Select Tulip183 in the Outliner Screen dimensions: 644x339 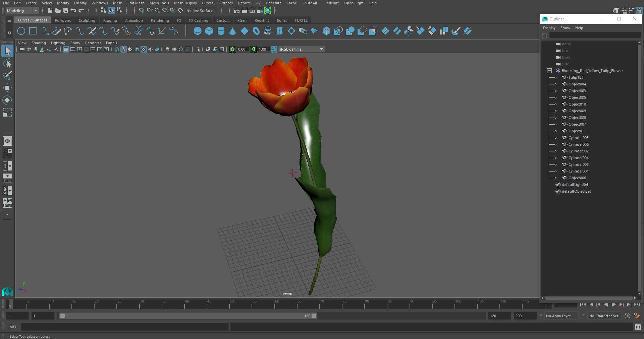[576, 77]
